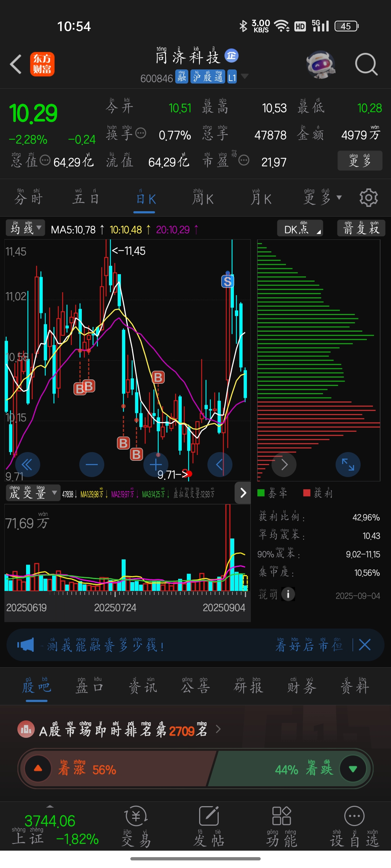Expand chart to full screen
The image size is (391, 868).
(x=348, y=464)
